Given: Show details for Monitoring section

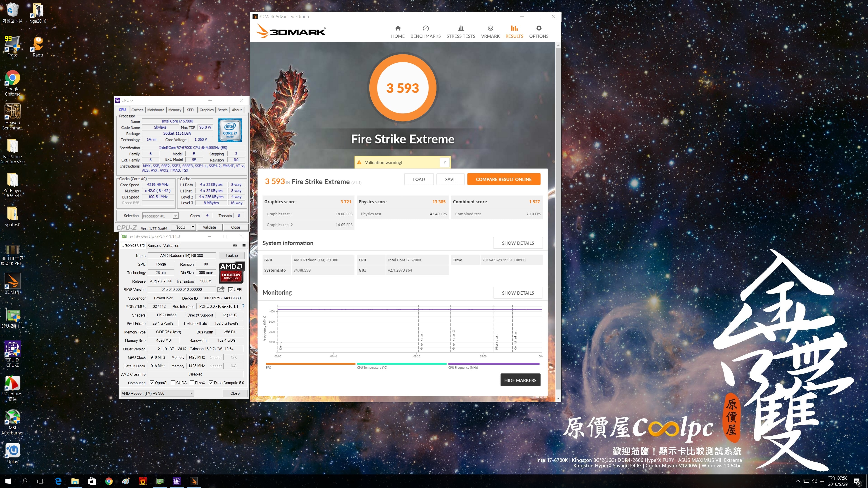Looking at the screenshot, I should (x=518, y=293).
